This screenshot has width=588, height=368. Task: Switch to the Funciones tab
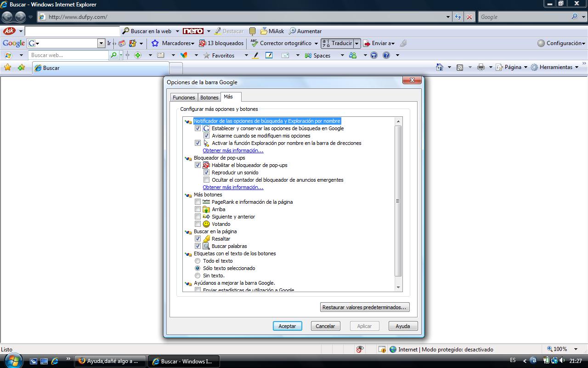point(184,98)
